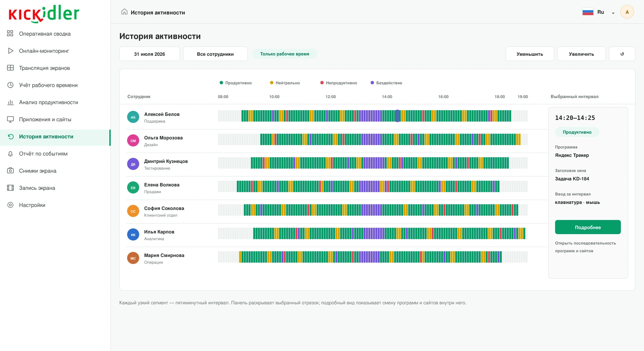The height and width of the screenshot is (351, 644).
Task: Select the Елена Волкова employee name
Action: click(x=162, y=185)
